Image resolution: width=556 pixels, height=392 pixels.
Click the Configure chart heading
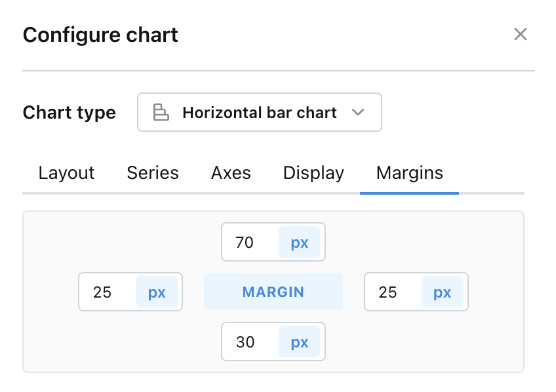pyautogui.click(x=100, y=35)
